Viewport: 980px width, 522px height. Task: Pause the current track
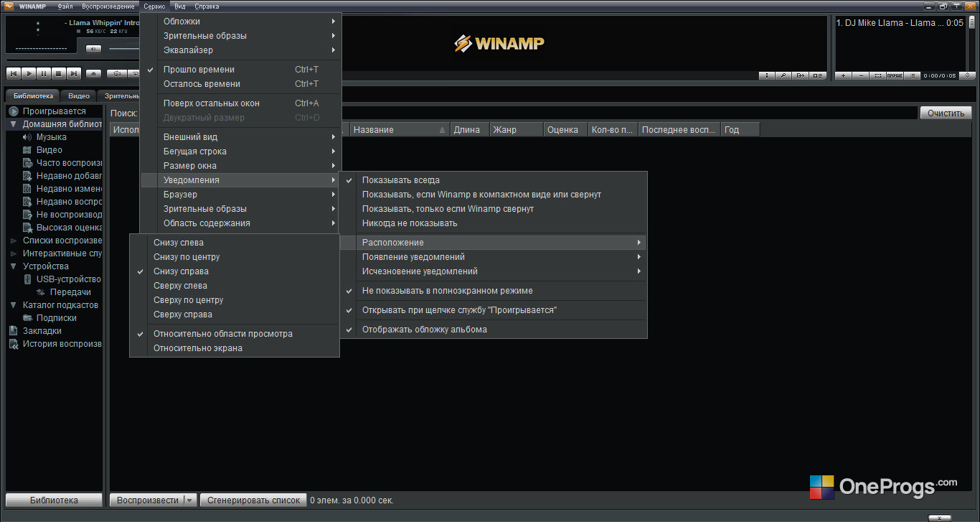(44, 73)
